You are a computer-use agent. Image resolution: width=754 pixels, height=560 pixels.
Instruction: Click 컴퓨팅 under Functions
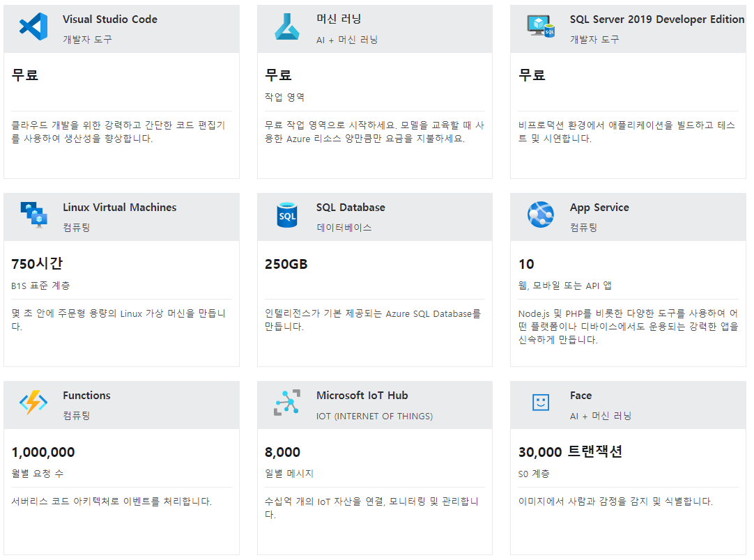77,415
